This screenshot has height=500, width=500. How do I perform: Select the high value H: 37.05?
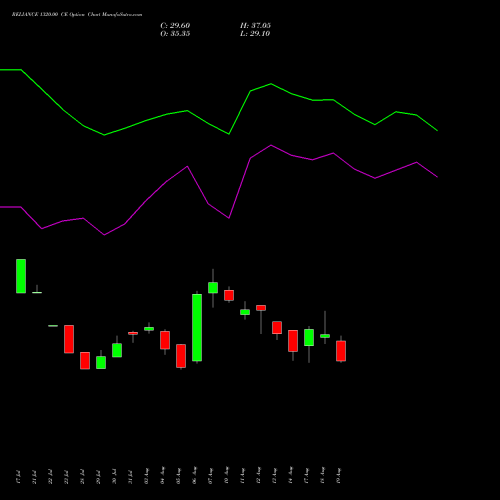(255, 26)
